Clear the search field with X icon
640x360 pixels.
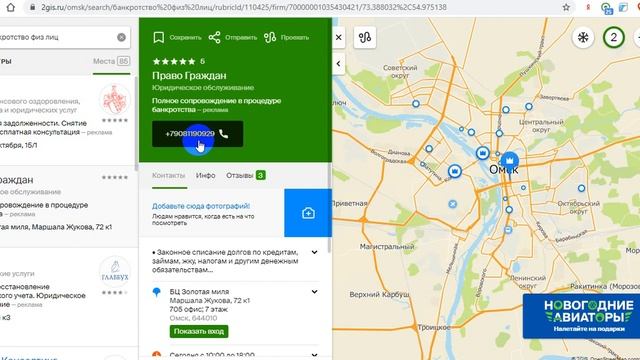click(x=121, y=37)
